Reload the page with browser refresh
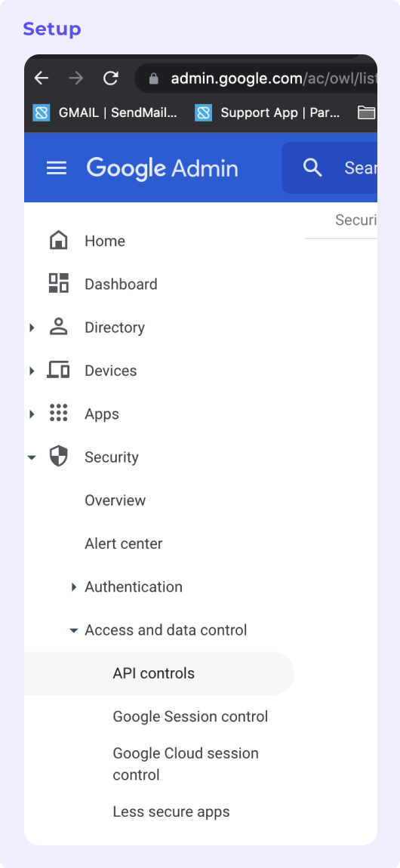 (x=111, y=78)
